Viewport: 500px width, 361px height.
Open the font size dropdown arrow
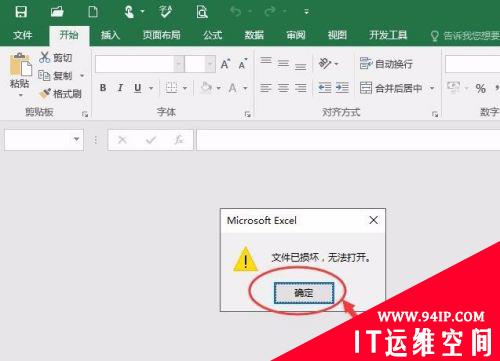click(210, 64)
